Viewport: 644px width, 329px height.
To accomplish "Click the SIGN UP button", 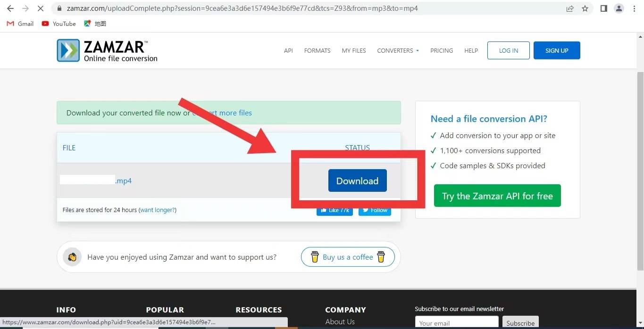I will [x=557, y=50].
